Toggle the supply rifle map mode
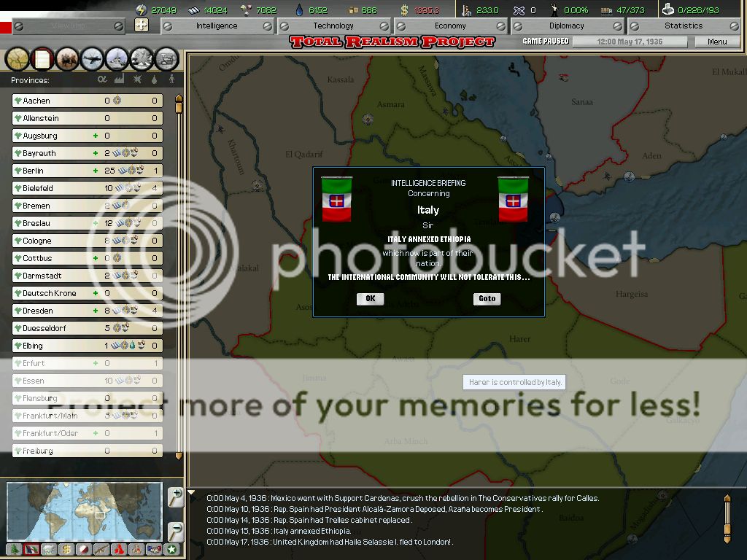This screenshot has width=747, height=560. tap(101, 549)
